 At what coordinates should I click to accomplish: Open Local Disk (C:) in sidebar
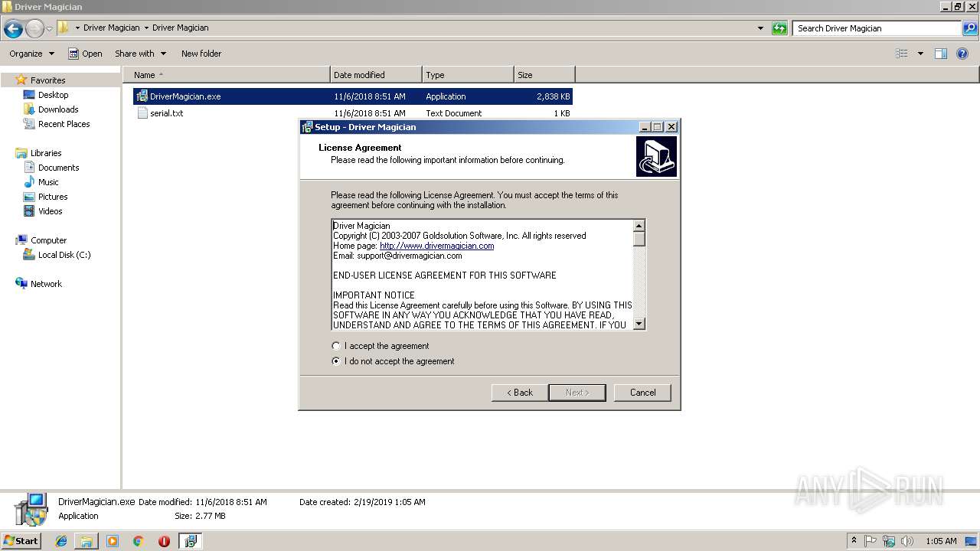pyautogui.click(x=64, y=255)
